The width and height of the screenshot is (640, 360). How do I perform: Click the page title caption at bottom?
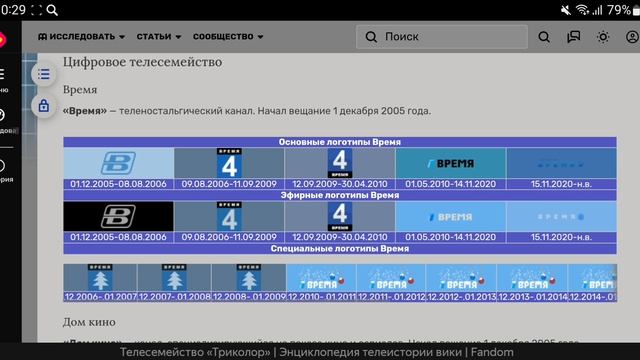[317, 352]
